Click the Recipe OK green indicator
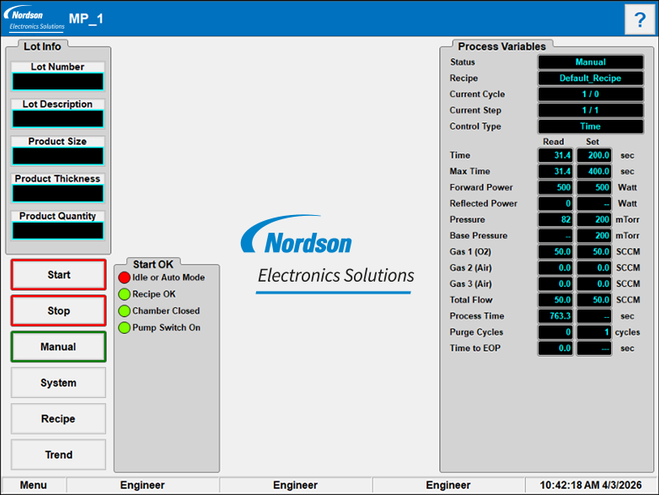 tap(124, 294)
